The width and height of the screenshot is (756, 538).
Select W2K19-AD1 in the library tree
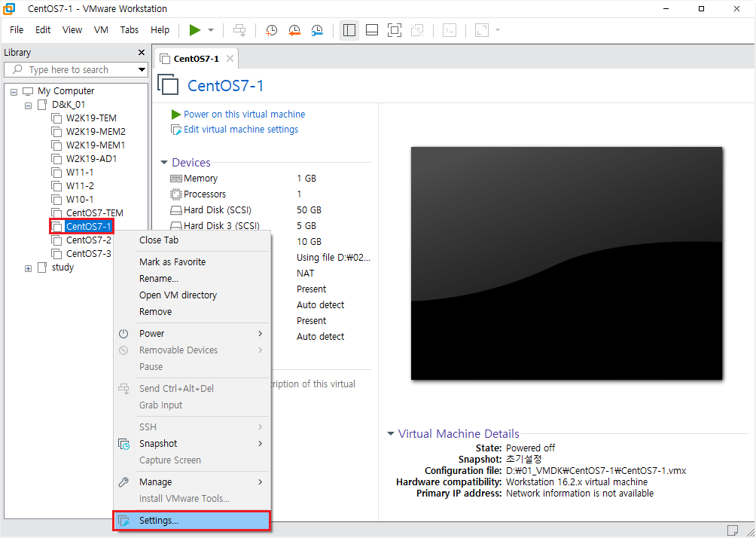pos(91,159)
